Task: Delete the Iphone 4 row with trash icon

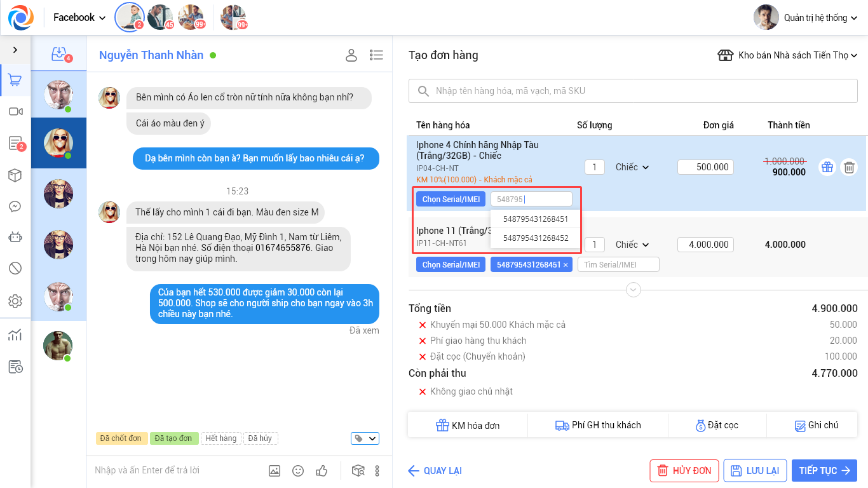Action: 849,167
